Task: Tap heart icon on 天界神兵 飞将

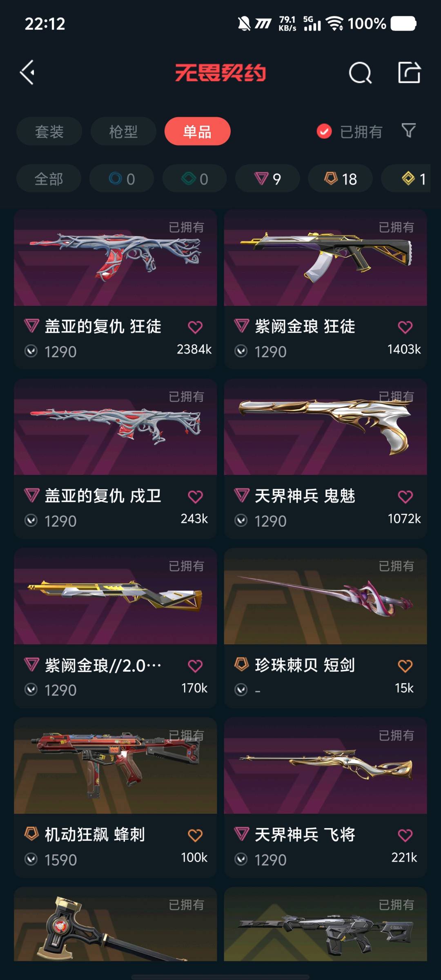Action: click(405, 835)
